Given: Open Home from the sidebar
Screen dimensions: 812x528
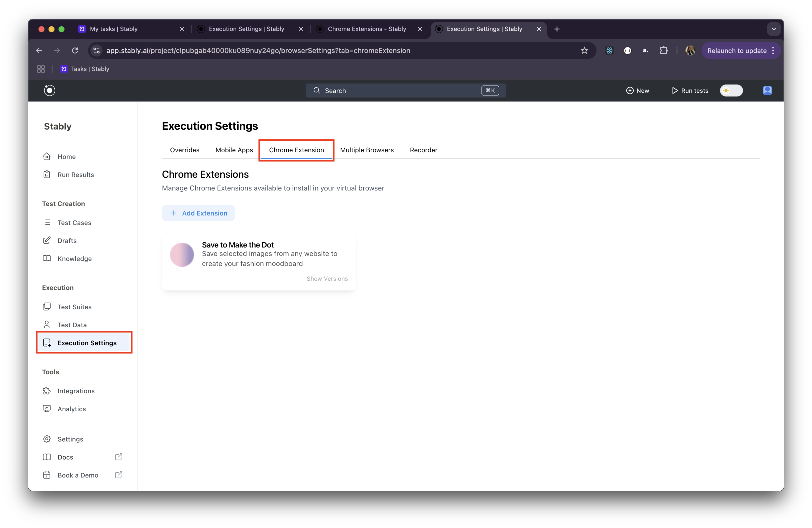Looking at the screenshot, I should pyautogui.click(x=66, y=156).
